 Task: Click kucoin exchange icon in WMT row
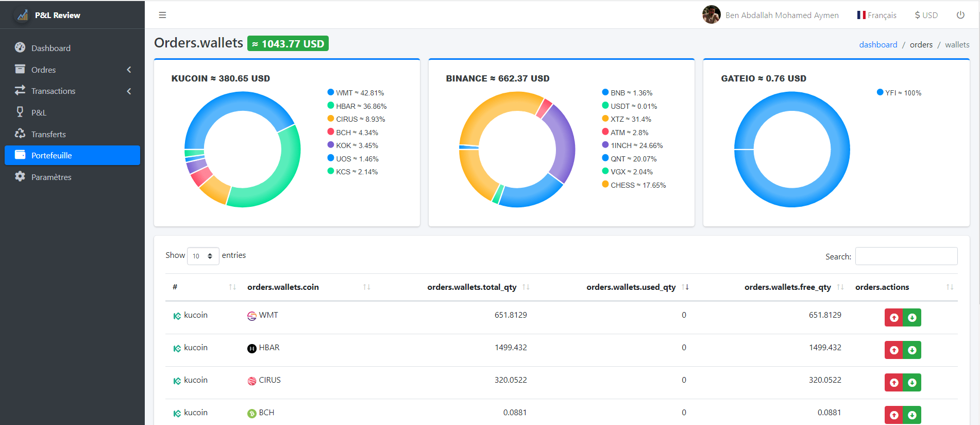[x=177, y=316]
